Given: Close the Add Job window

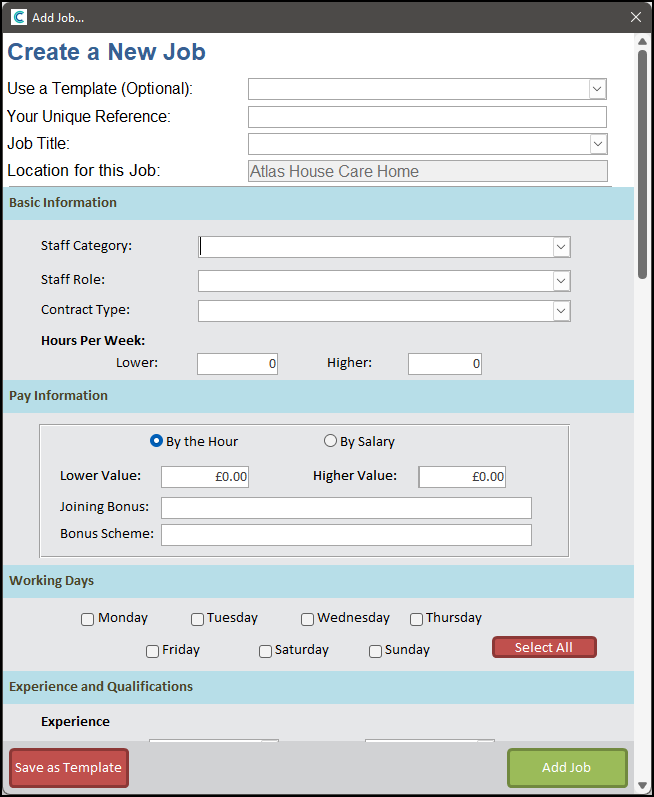Looking at the screenshot, I should click(x=636, y=17).
